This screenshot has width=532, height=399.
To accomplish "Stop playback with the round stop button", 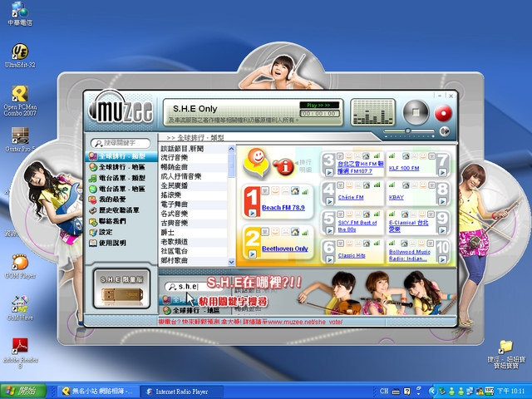I will 416,113.
